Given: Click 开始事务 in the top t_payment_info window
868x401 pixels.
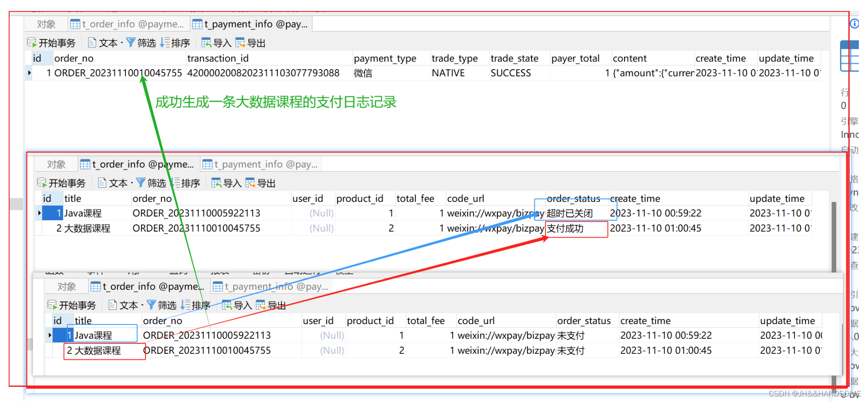Looking at the screenshot, I should click(x=51, y=43).
